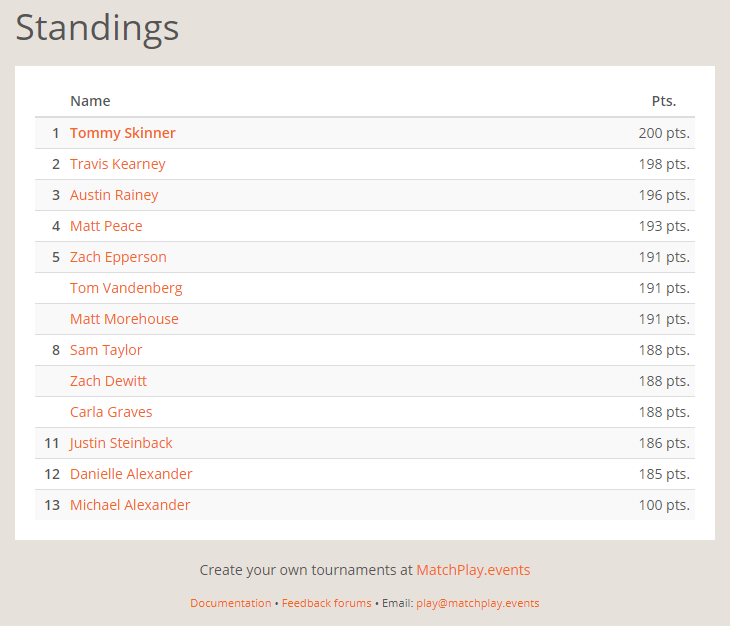
Task: Open the Matt Morehouse player link
Action: coord(124,319)
